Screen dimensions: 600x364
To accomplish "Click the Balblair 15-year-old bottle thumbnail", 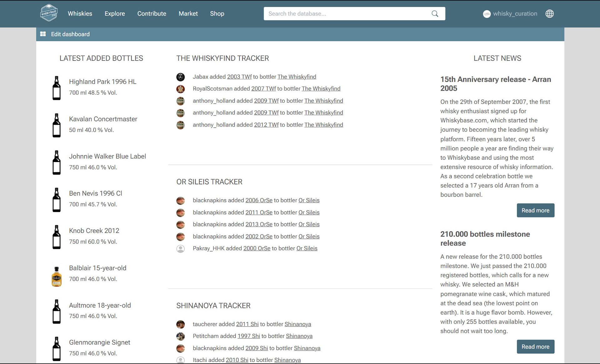I will (x=57, y=276).
